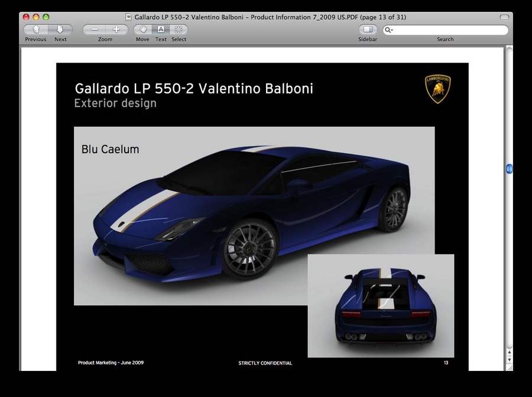Select the Move hand tool

click(142, 29)
